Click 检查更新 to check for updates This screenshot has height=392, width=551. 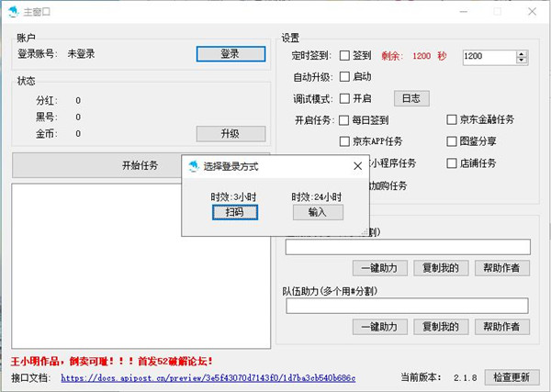(511, 377)
